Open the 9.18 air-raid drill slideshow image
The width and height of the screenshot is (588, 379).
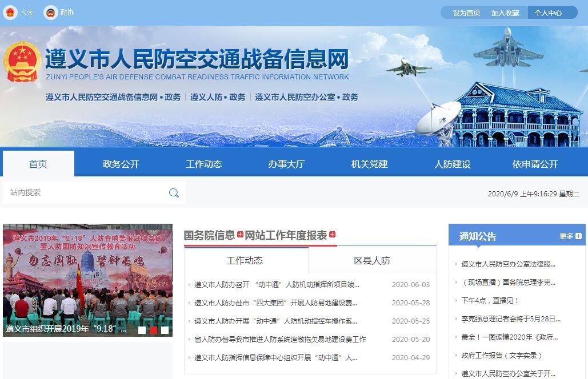pos(87,274)
